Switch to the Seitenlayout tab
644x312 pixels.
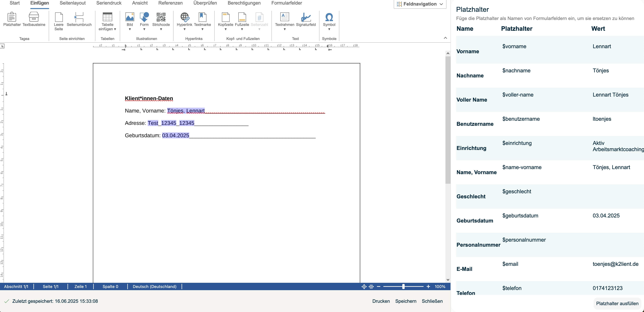pyautogui.click(x=73, y=3)
